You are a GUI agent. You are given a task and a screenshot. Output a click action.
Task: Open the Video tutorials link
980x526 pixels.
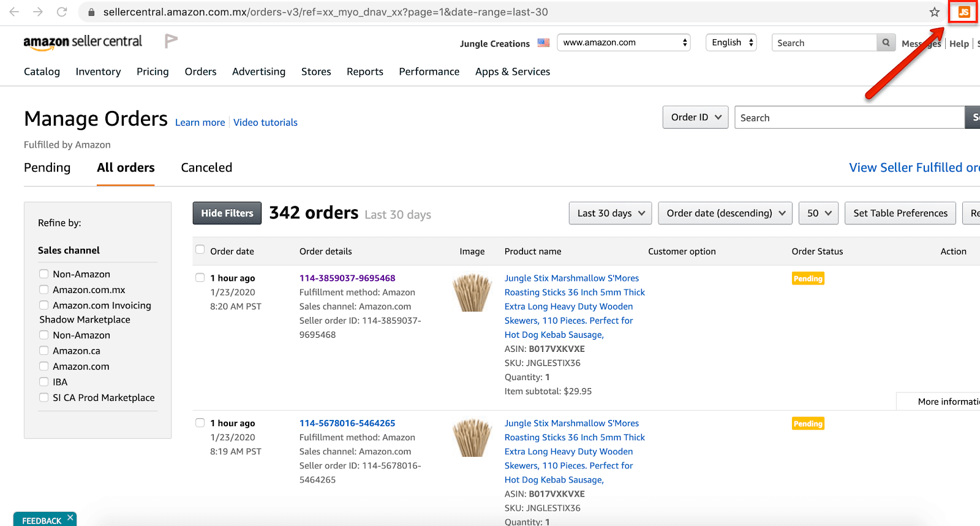(265, 123)
